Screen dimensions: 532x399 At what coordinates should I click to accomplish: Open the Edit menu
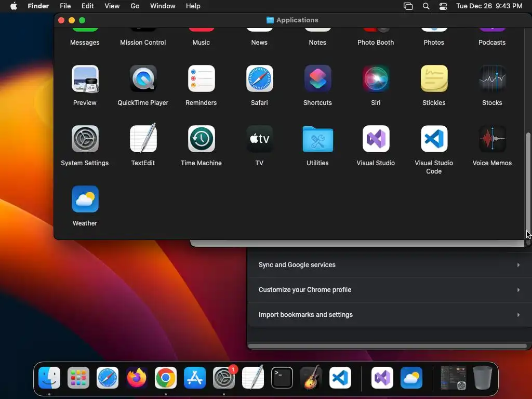pos(87,6)
